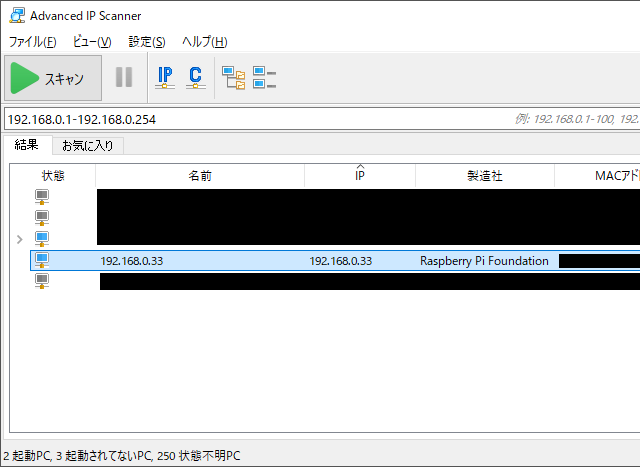Click the 192.168.0.33 row computer icon
Image resolution: width=640 pixels, height=467 pixels.
click(x=42, y=260)
